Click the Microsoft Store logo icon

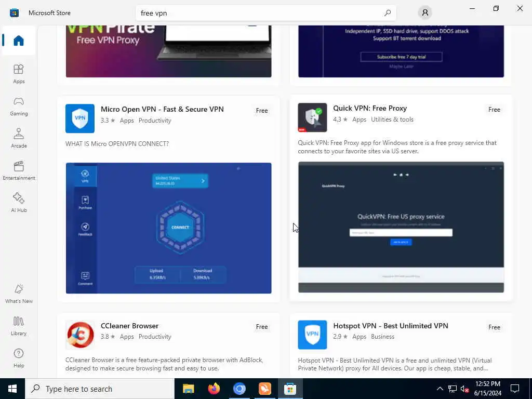pyautogui.click(x=14, y=13)
